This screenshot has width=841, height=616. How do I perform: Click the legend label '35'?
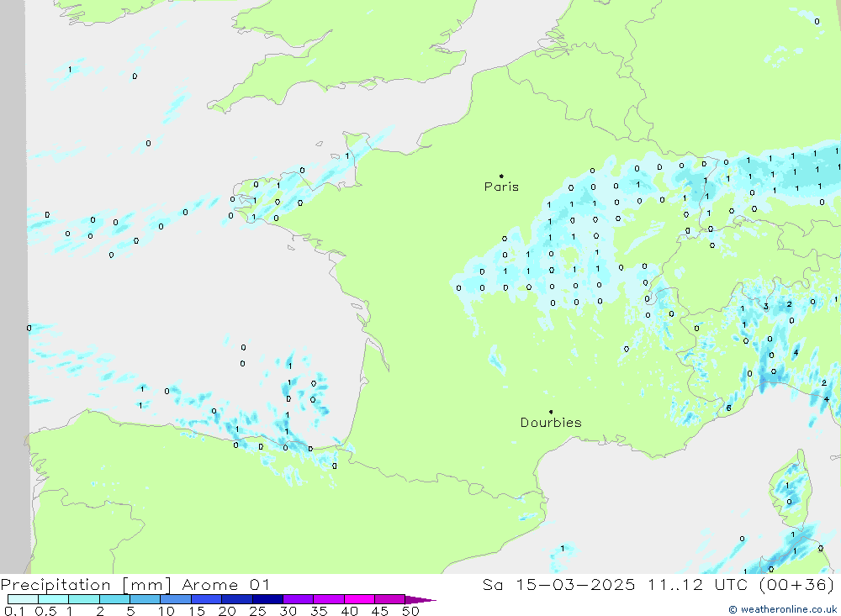(x=319, y=611)
